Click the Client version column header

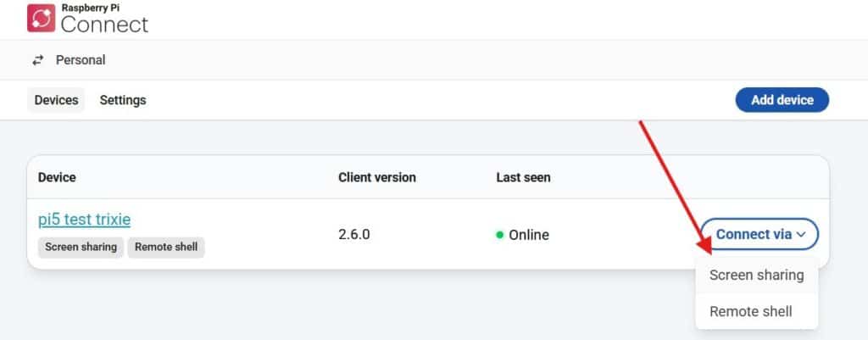(x=377, y=177)
